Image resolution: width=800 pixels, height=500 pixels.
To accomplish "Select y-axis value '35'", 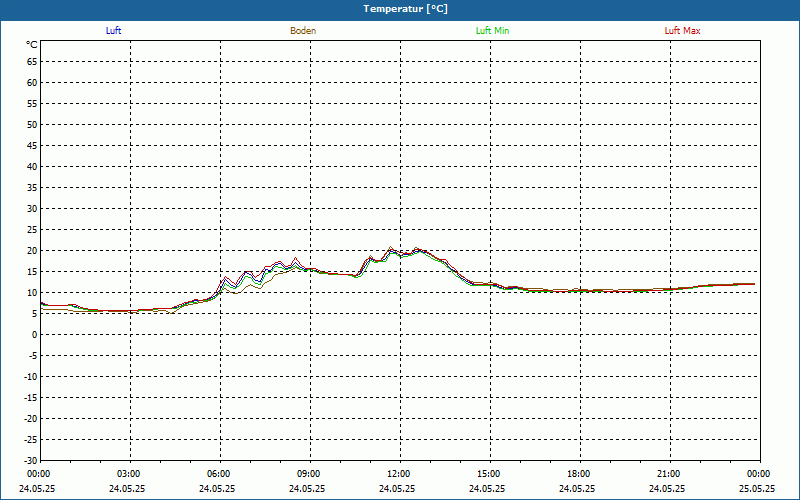I will point(32,188).
